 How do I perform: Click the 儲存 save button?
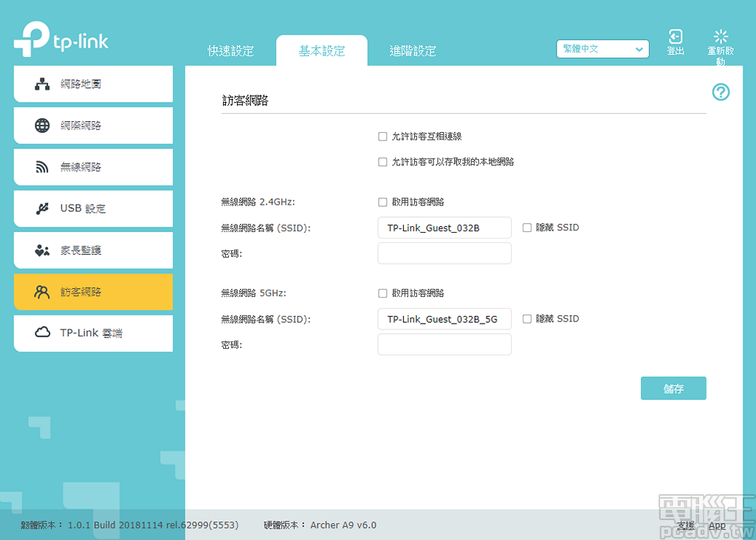(x=673, y=388)
